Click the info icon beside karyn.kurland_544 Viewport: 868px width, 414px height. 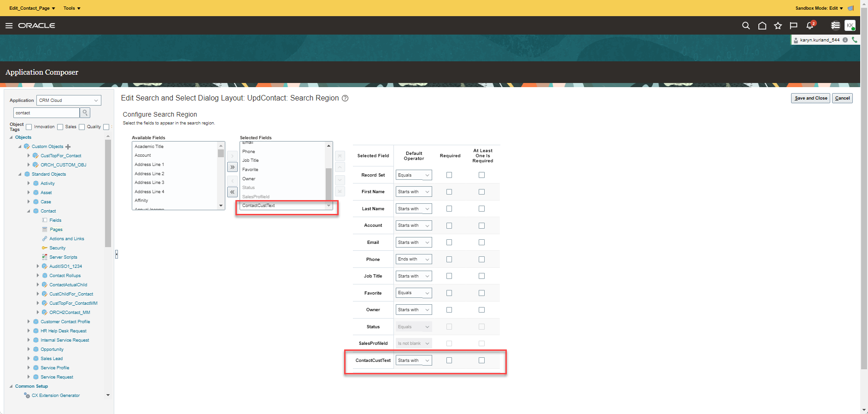click(845, 40)
